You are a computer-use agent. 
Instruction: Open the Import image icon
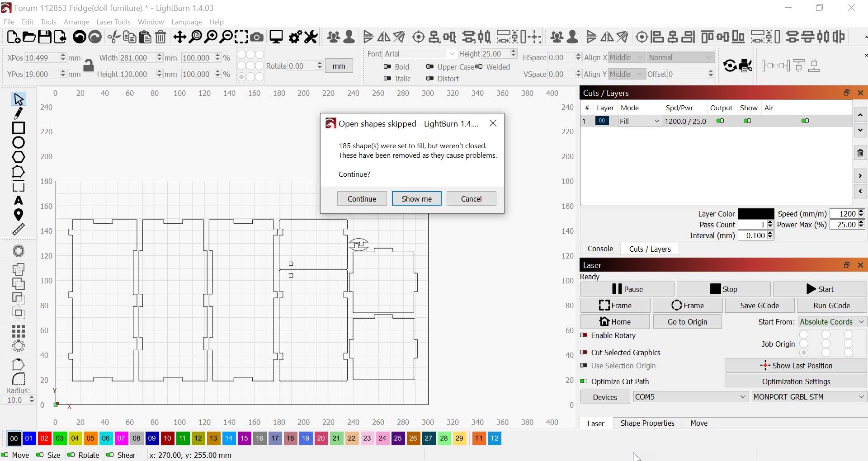(60, 37)
